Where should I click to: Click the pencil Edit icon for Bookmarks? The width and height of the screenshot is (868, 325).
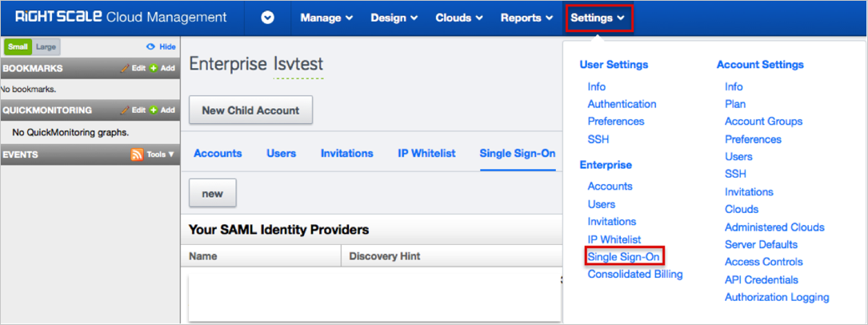click(125, 69)
